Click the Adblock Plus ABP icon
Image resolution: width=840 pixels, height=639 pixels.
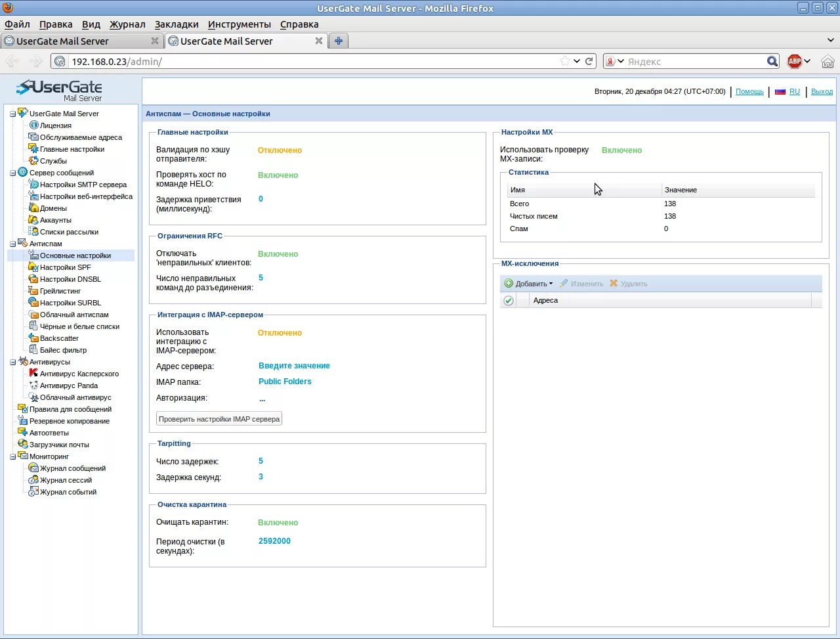pyautogui.click(x=794, y=61)
